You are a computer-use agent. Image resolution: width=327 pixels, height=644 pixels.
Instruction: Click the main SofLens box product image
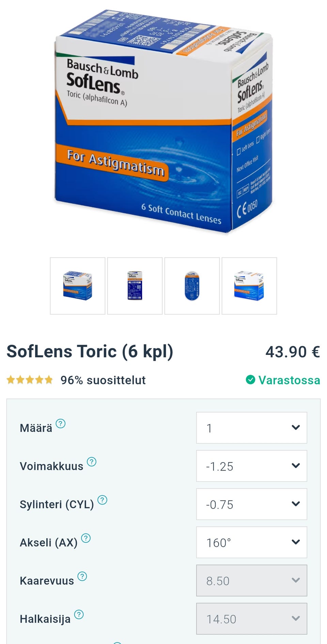(x=163, y=121)
